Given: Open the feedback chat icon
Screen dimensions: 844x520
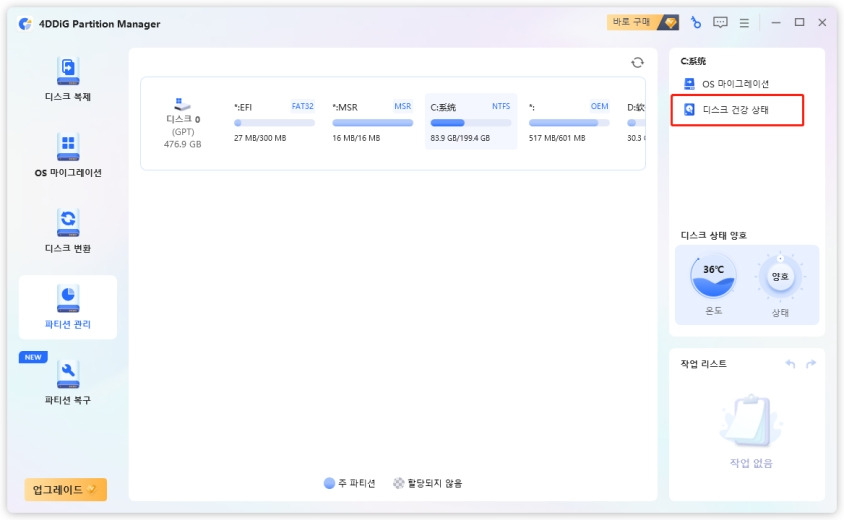Looking at the screenshot, I should coord(720,22).
